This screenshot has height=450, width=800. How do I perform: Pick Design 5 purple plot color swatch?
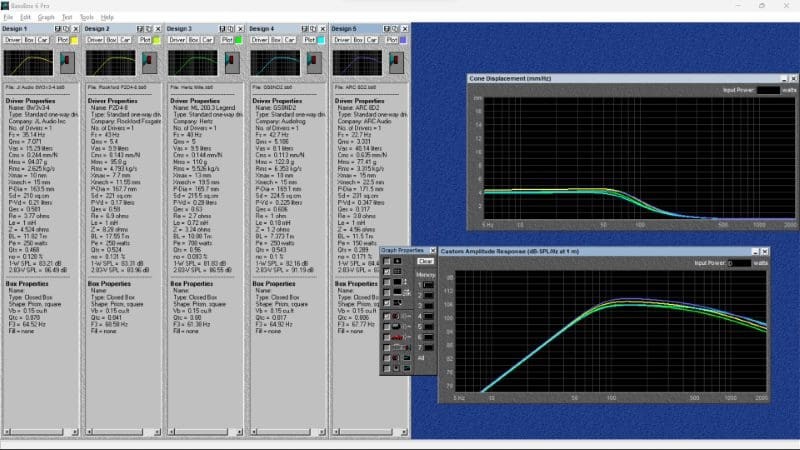pyautogui.click(x=403, y=40)
